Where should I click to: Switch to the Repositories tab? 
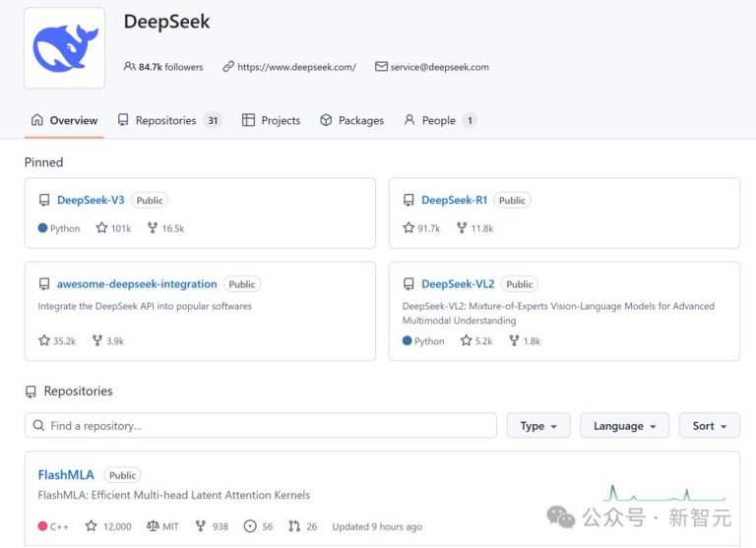(x=169, y=120)
